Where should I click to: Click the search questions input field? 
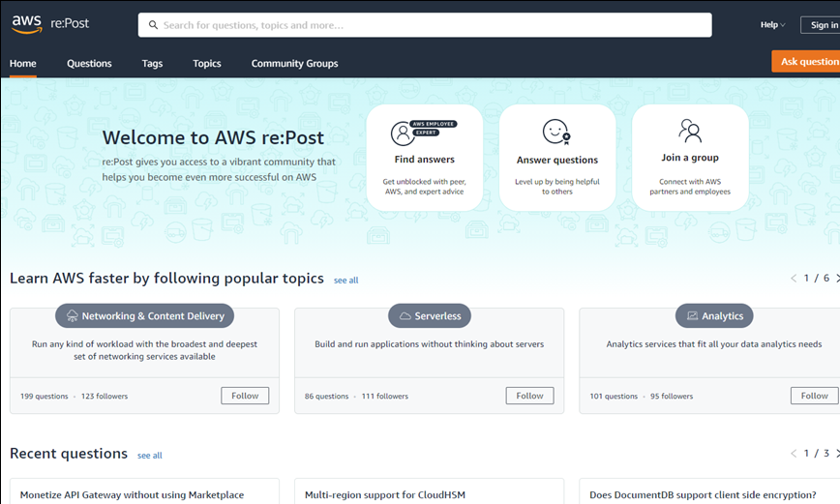425,25
